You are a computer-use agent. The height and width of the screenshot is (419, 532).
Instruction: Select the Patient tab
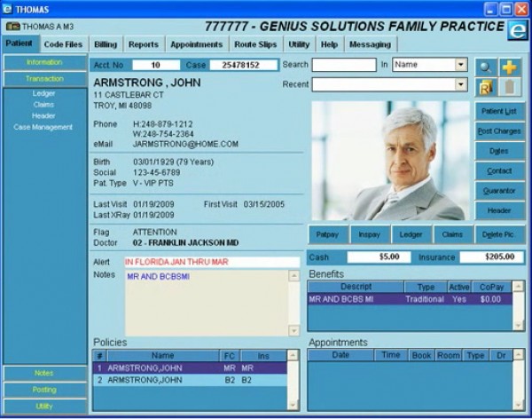coord(19,43)
